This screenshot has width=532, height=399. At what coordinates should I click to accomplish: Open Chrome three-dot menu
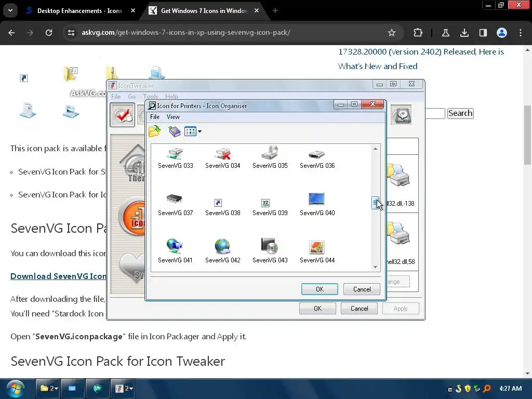pyautogui.click(x=521, y=33)
